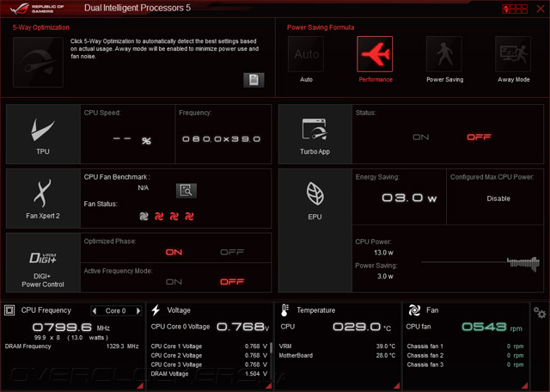Click the CPU Core 3 Voltage row
The width and height of the screenshot is (550, 392).
[x=209, y=364]
